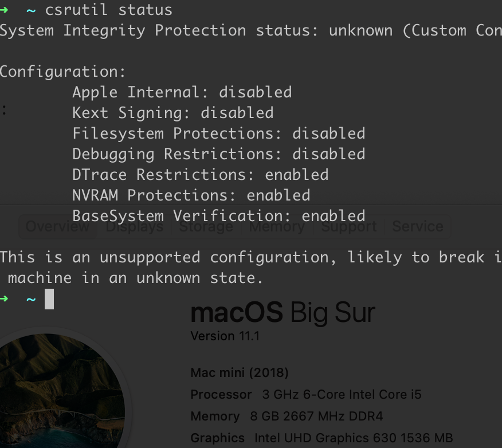The height and width of the screenshot is (448, 502).
Task: Click the Kext Signing disabled line
Action: [x=172, y=112]
